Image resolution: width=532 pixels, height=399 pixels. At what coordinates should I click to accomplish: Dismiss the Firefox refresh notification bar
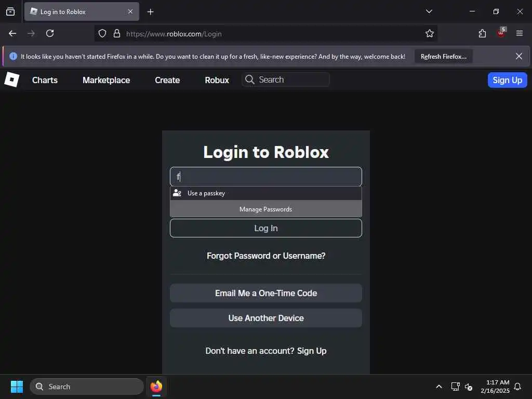coord(519,56)
